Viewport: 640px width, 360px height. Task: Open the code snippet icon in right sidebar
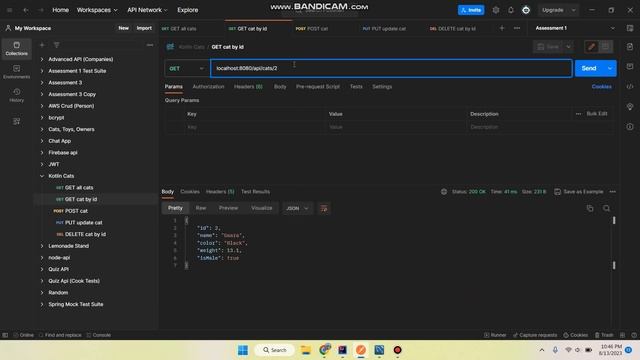point(630,87)
